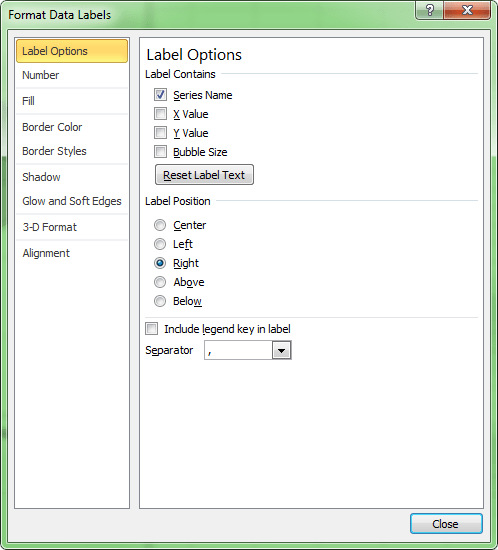
Task: Switch to Border Color settings
Action: point(72,127)
